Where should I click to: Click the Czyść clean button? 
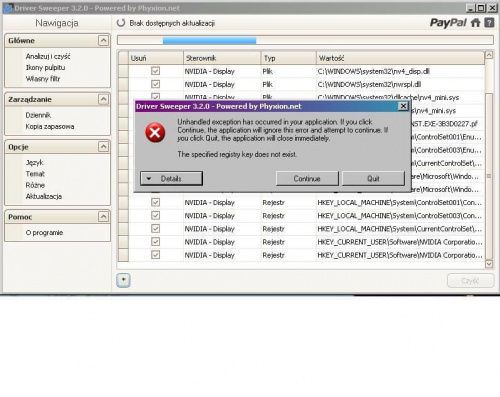coord(470,281)
